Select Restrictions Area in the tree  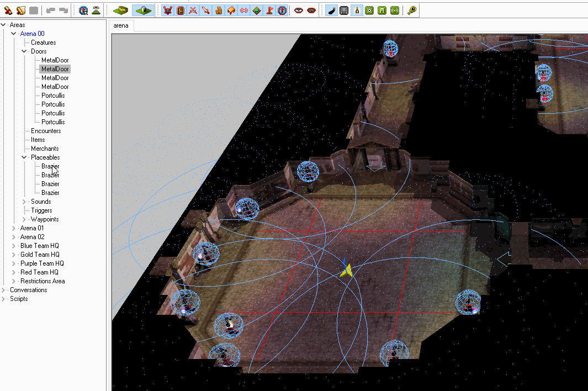43,282
